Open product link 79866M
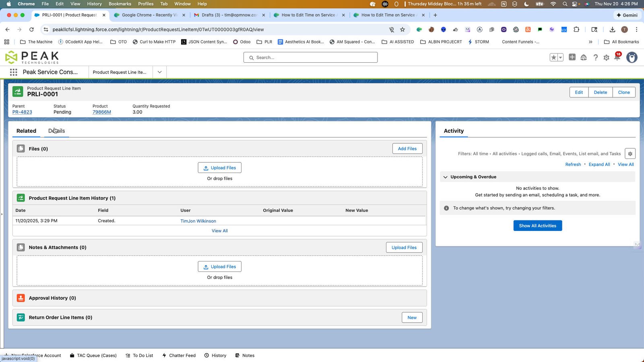 [x=102, y=112]
